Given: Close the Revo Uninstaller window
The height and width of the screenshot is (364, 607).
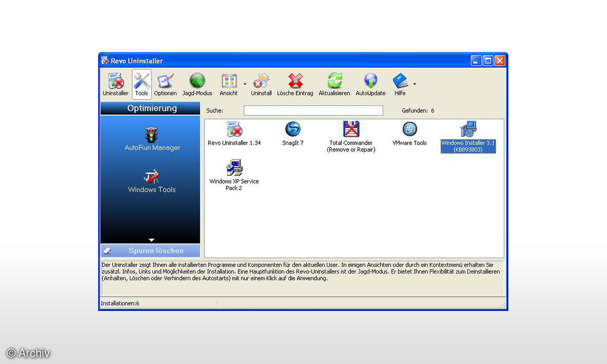Looking at the screenshot, I should [x=499, y=61].
